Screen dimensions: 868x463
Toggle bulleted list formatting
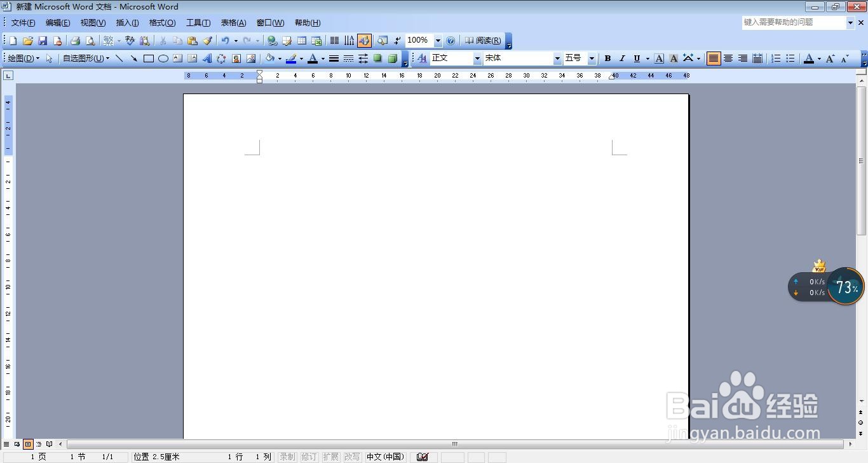790,59
